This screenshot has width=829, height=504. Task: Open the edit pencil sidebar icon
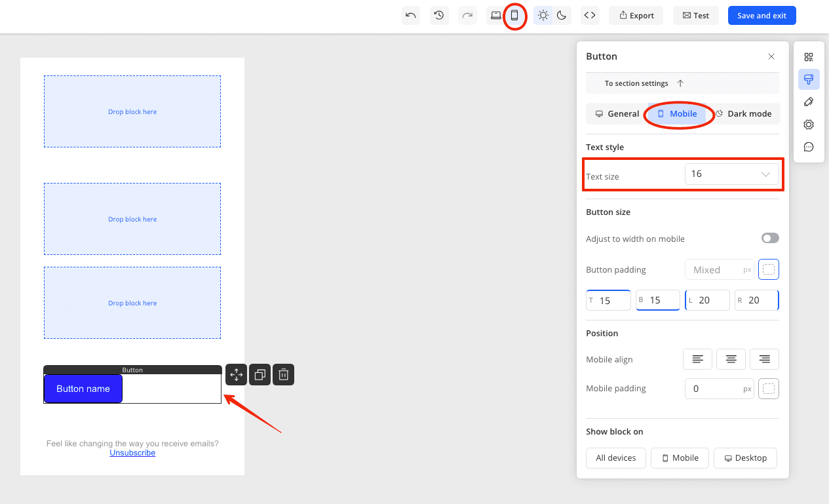tap(809, 102)
